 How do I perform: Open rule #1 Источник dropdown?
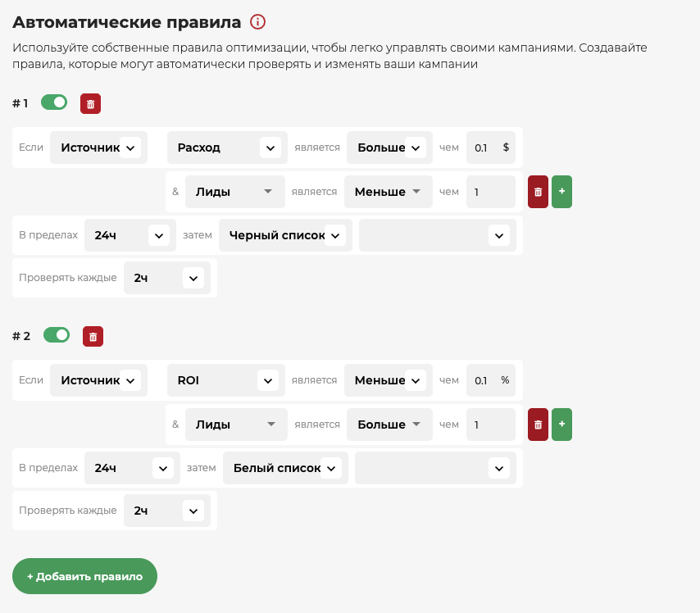pyautogui.click(x=98, y=148)
